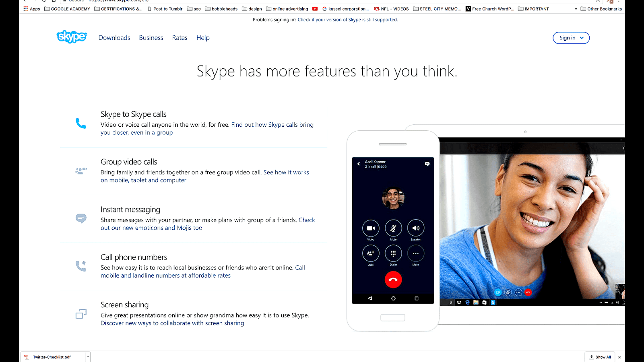Open the bobbleheads bookmark folder

coord(221,9)
